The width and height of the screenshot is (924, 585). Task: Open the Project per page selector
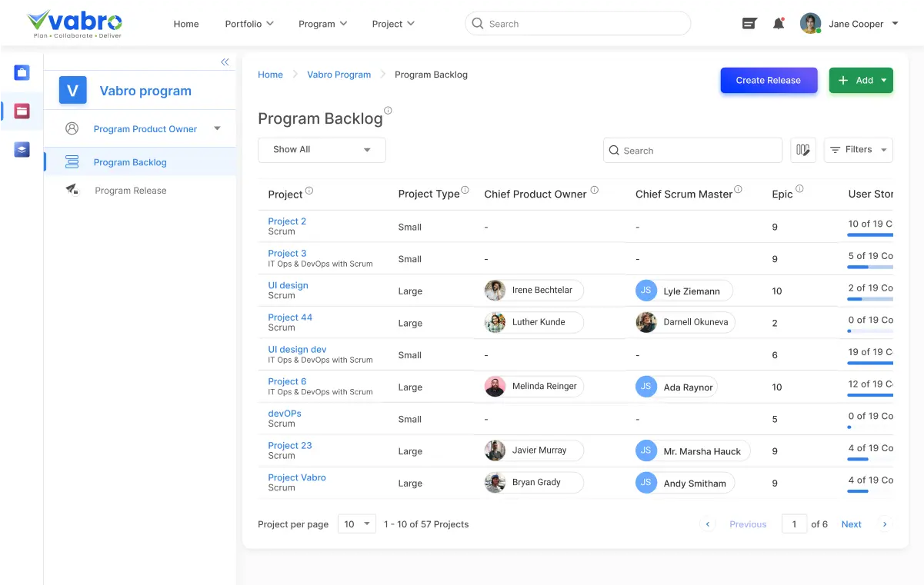pos(356,524)
